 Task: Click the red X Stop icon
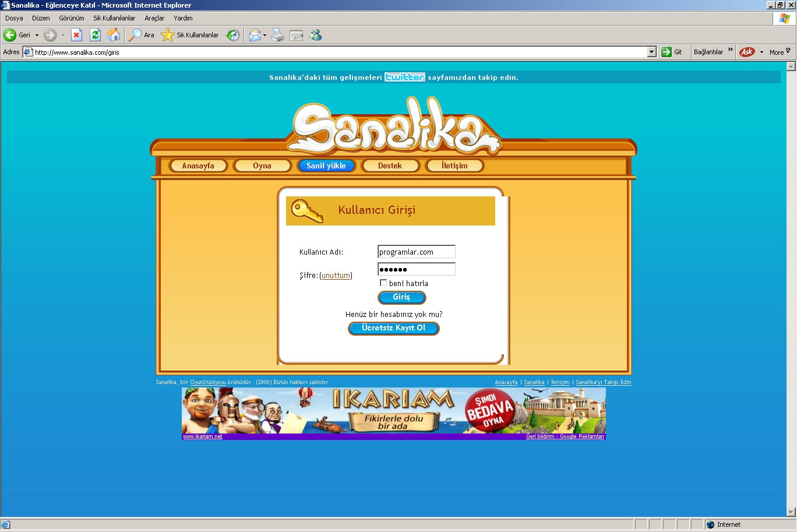coord(76,35)
